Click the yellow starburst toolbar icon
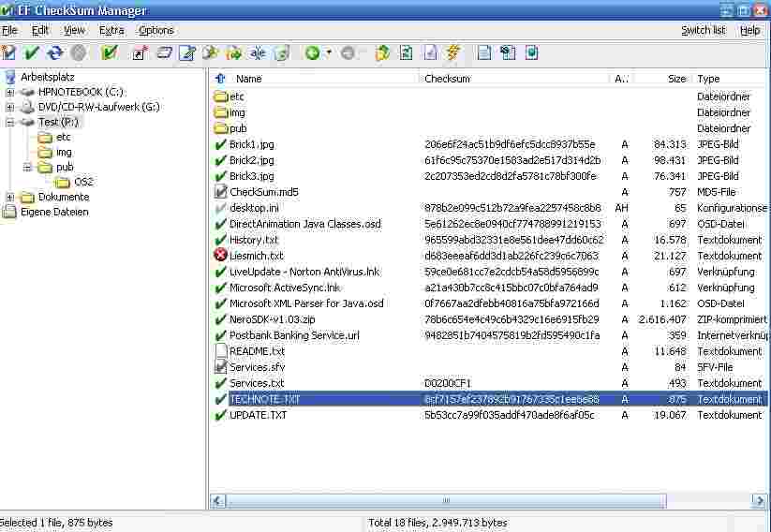The width and height of the screenshot is (771, 532). click(211, 52)
